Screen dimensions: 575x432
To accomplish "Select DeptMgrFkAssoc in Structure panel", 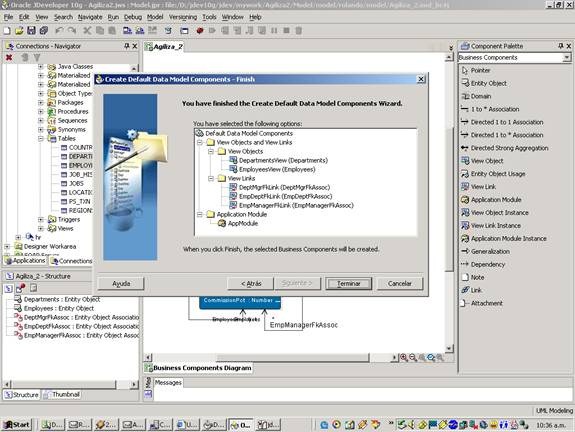I will pyautogui.click(x=77, y=318).
